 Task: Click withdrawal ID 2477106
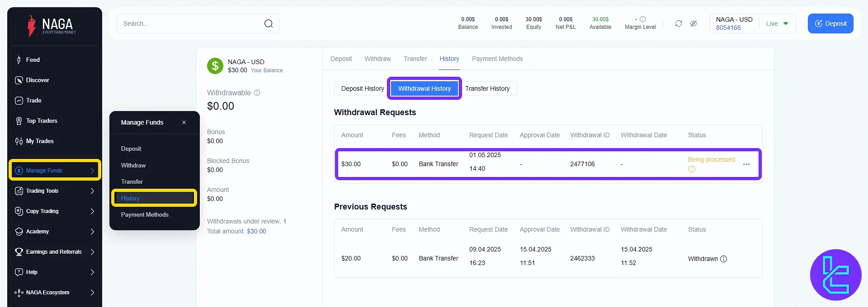582,164
